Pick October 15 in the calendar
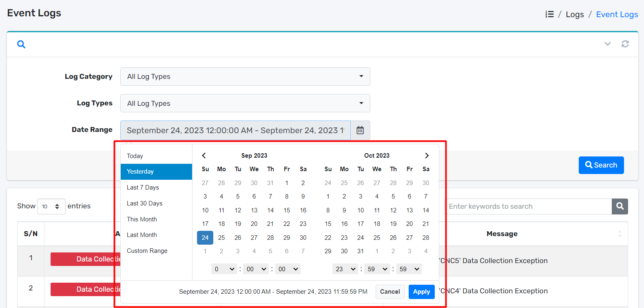The height and width of the screenshot is (308, 644). point(328,224)
